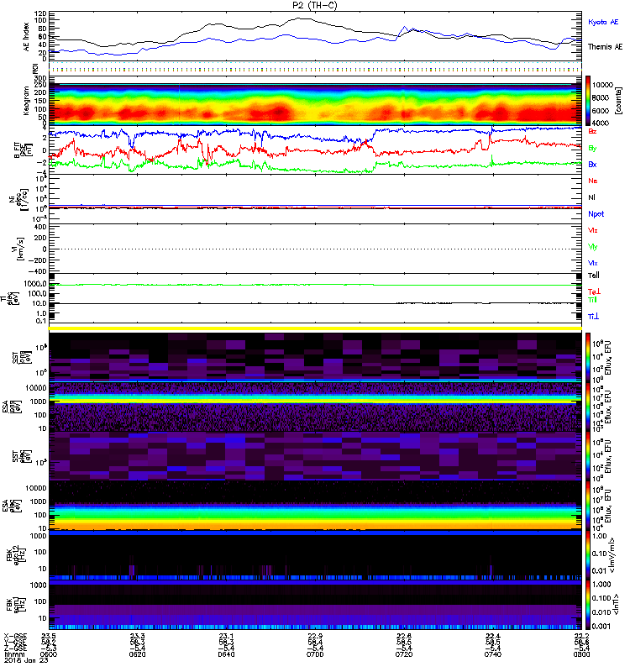Click the "Tell" temperature legend label
The width and height of the screenshot is (630, 672).
tap(594, 276)
